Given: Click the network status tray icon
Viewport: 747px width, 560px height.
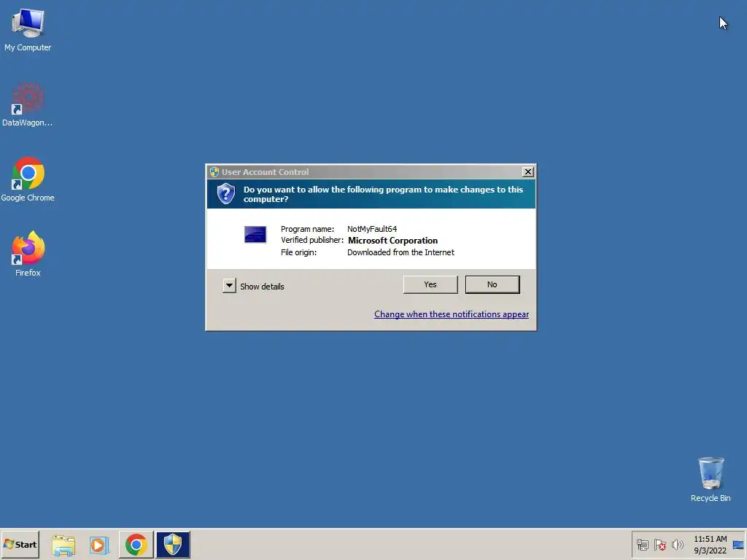Looking at the screenshot, I should [x=642, y=545].
